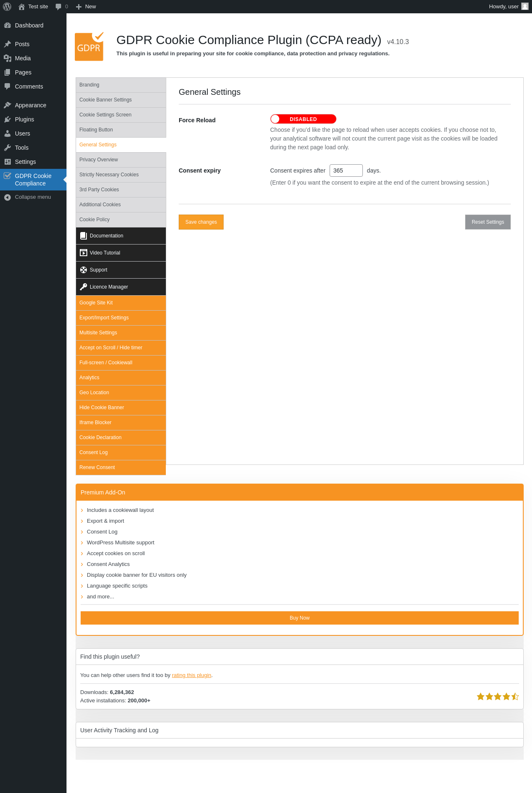532x793 pixels.
Task: Open the Google Site Kit premium tab
Action: (121, 303)
